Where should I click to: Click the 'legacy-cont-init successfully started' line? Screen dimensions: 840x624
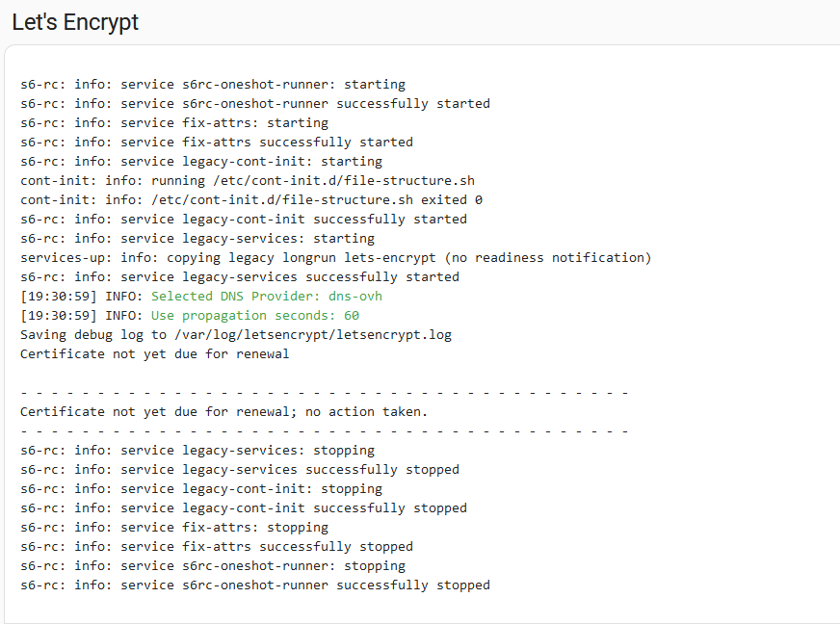(x=244, y=219)
